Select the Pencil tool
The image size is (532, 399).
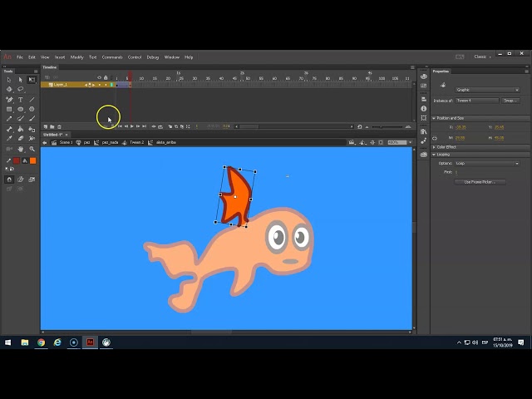pos(9,119)
